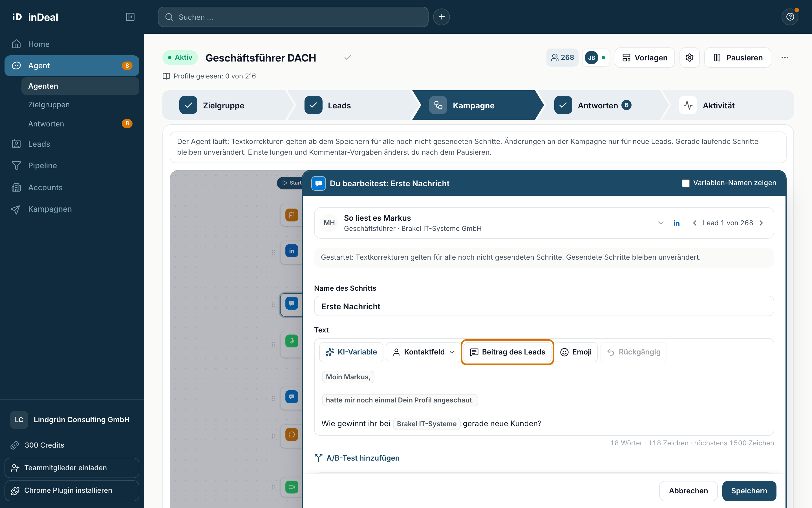Image resolution: width=812 pixels, height=508 pixels.
Task: Click the plus button next to search
Action: [442, 17]
